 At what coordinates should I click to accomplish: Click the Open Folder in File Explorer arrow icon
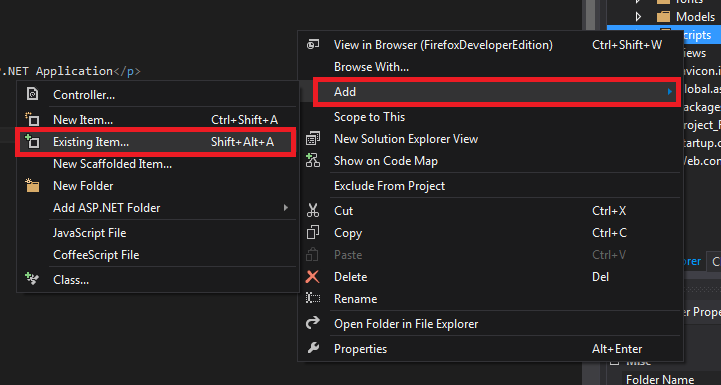click(313, 323)
